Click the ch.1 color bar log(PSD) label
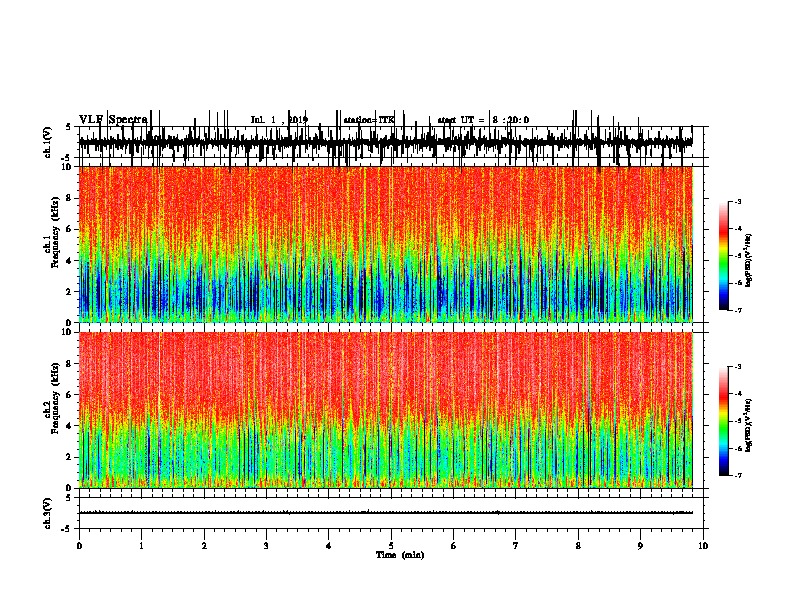The image size is (792, 612). click(749, 260)
